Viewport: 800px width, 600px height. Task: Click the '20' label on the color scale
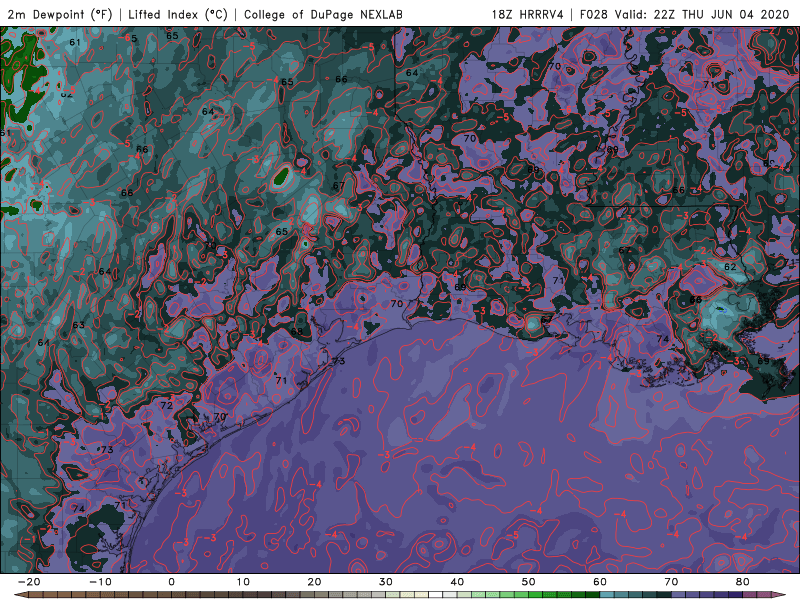click(314, 582)
